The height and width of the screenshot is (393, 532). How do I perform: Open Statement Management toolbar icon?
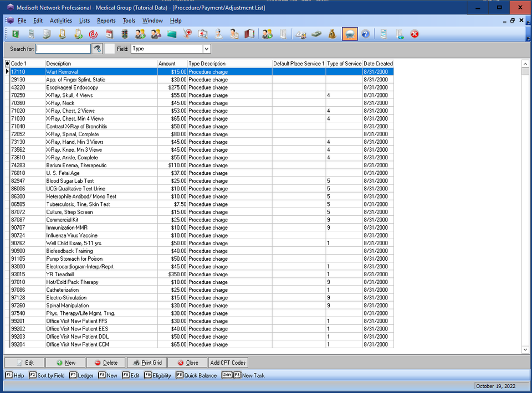click(x=47, y=34)
